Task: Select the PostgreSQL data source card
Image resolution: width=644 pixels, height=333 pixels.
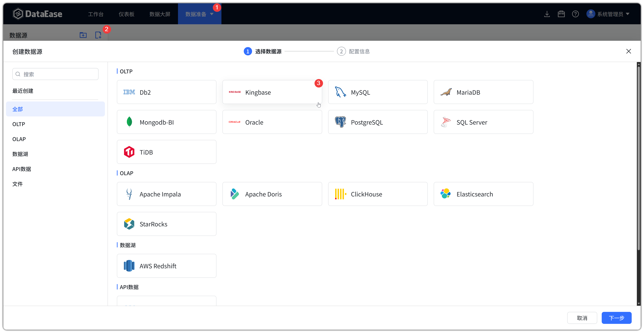Action: (x=378, y=122)
